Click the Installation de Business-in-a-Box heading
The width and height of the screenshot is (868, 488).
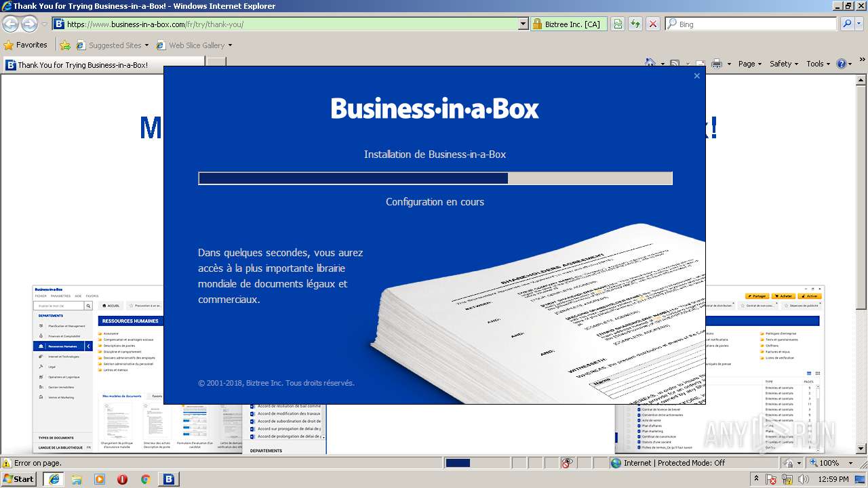(x=435, y=155)
